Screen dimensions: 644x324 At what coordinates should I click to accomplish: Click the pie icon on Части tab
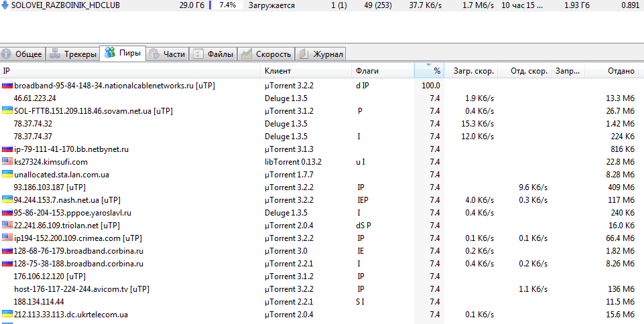[154, 54]
